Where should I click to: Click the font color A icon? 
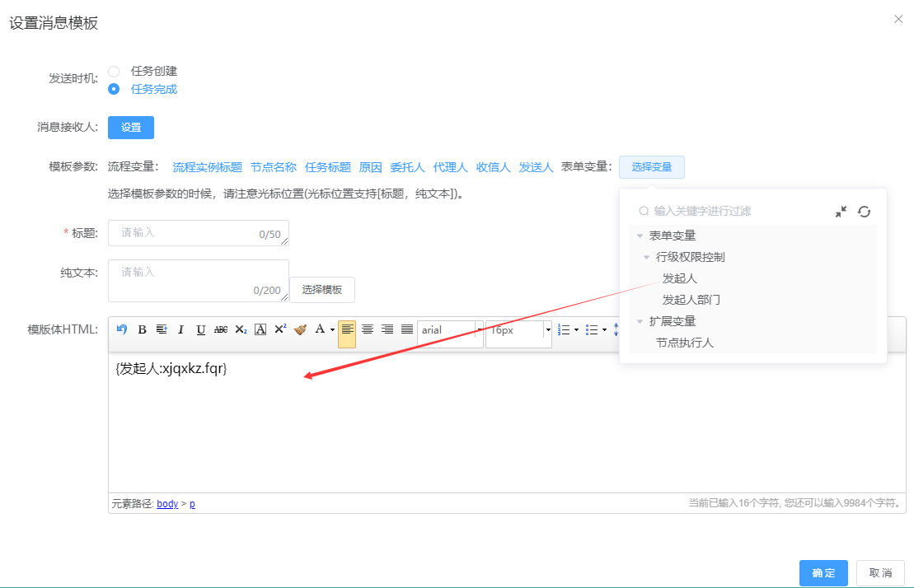pos(320,329)
